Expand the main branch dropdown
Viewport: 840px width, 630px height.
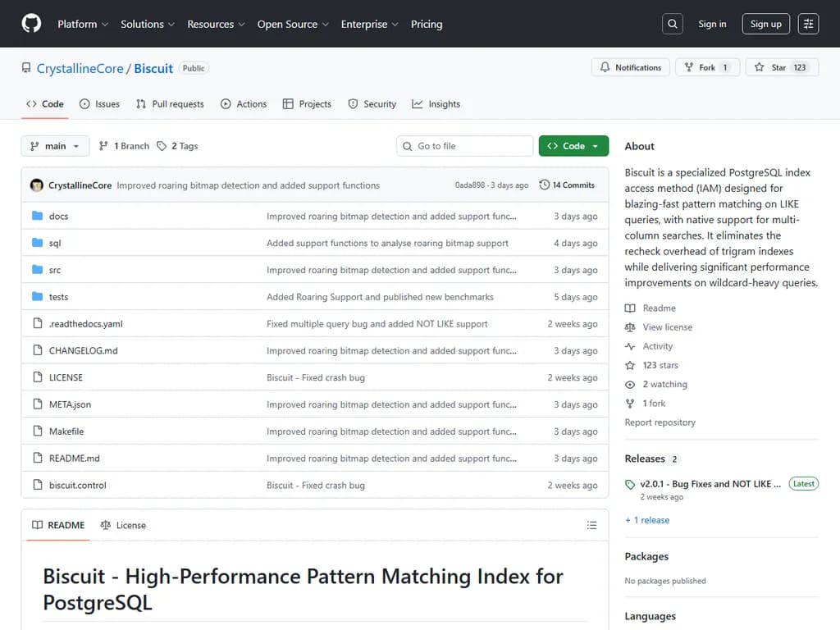tap(55, 146)
